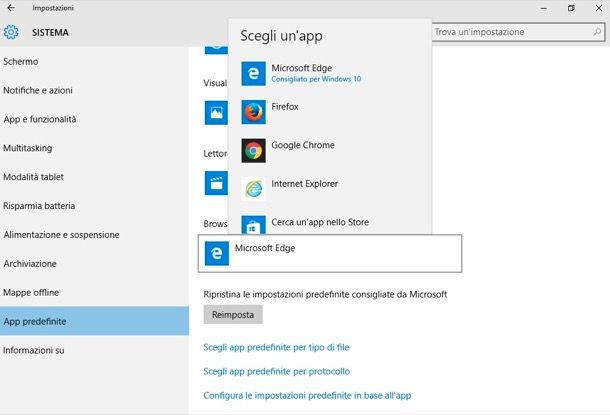Open Configura le impostazioni predefinite in base all'app
Image resolution: width=610 pixels, height=415 pixels.
(x=307, y=395)
